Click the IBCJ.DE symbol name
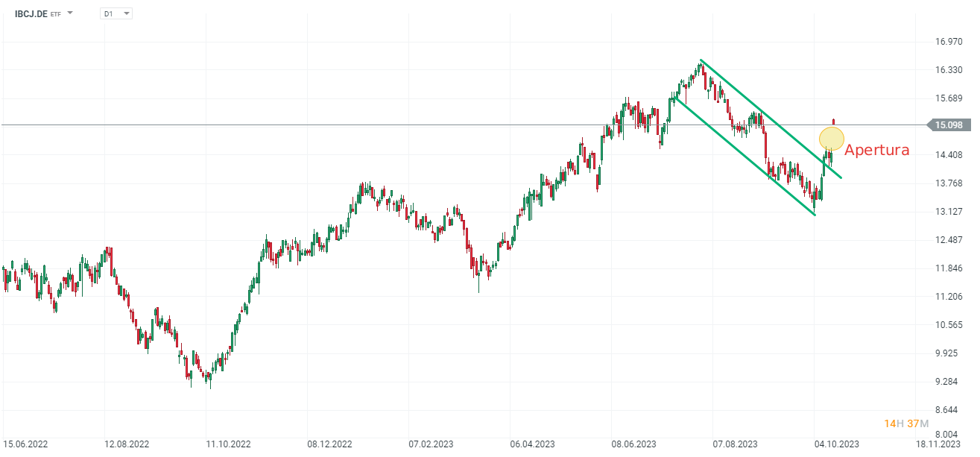Viewport: 980px width, 457px height. tap(31, 13)
